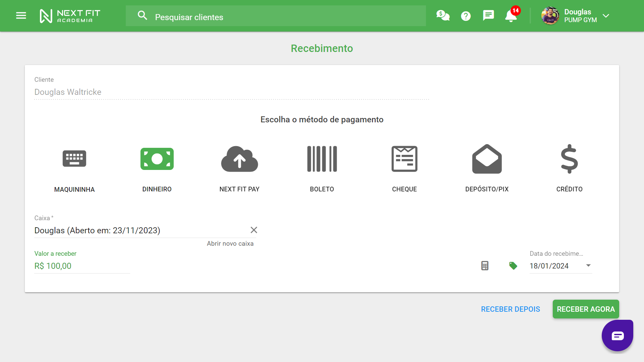Open the Data do recebimento date dropdown
Image resolution: width=644 pixels, height=362 pixels.
588,265
